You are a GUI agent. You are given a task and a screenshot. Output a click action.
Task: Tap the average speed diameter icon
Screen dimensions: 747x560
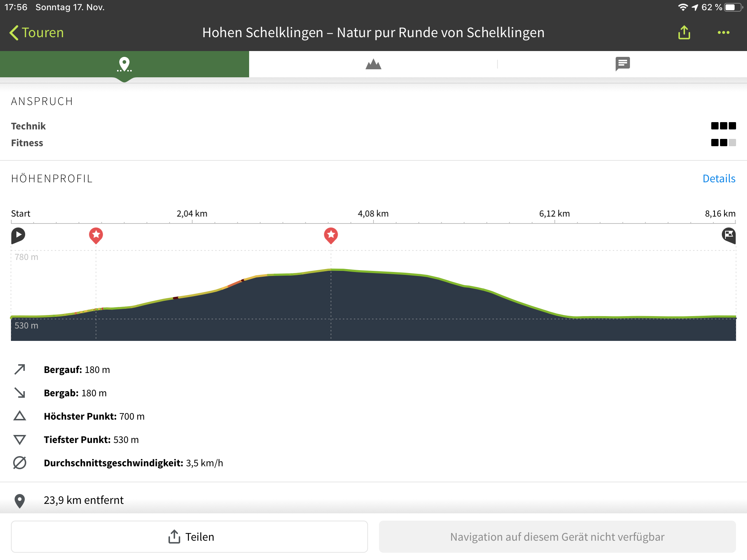20,463
